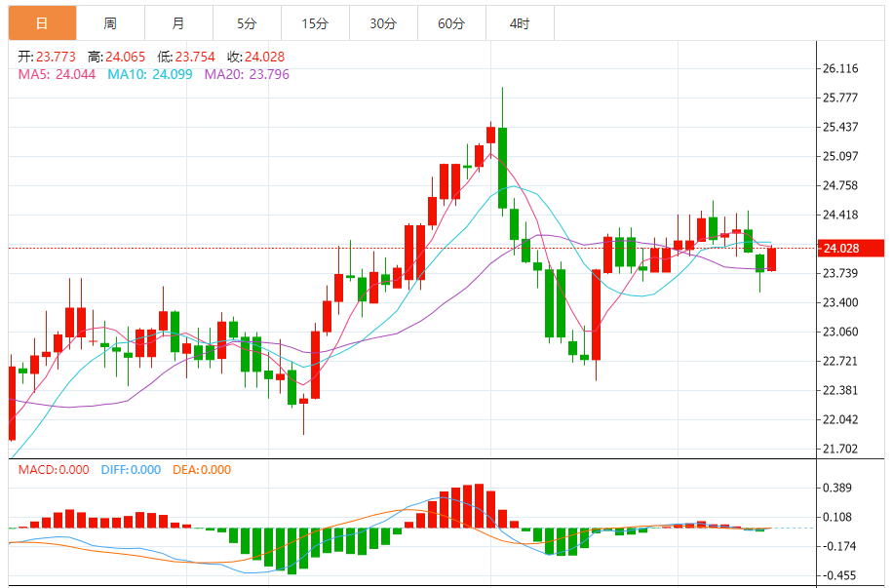This screenshot has height=588, width=893.
Task: Switch to the 月 monthly tab
Action: point(178,23)
